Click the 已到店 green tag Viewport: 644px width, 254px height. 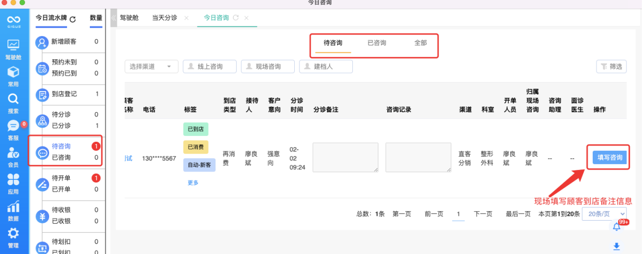click(197, 129)
